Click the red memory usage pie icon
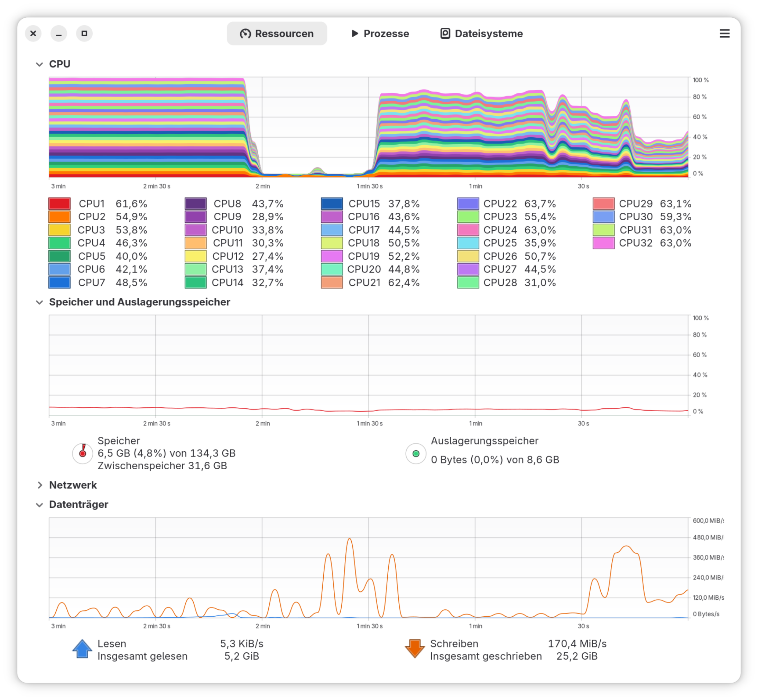 tap(83, 453)
